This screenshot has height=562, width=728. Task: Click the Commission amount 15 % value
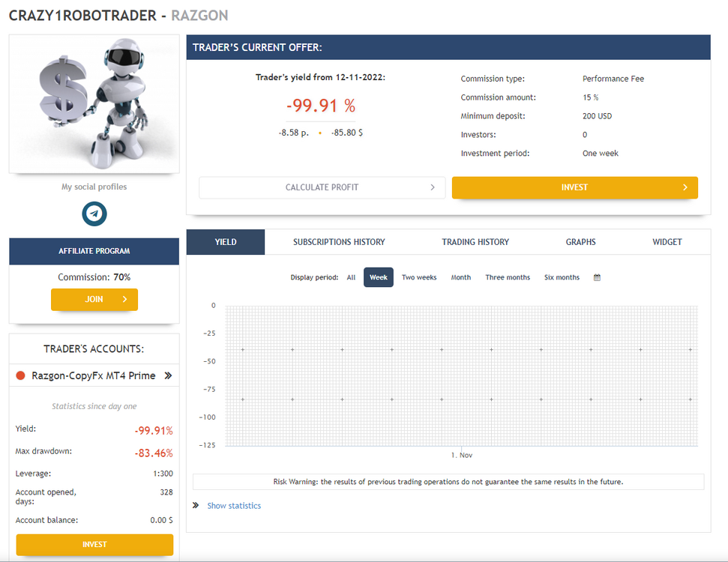click(591, 97)
